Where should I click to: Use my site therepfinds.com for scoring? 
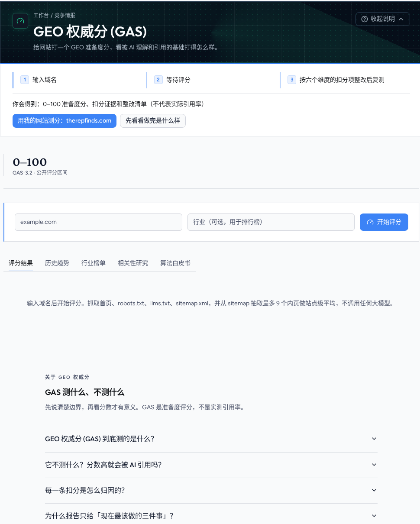(x=65, y=121)
